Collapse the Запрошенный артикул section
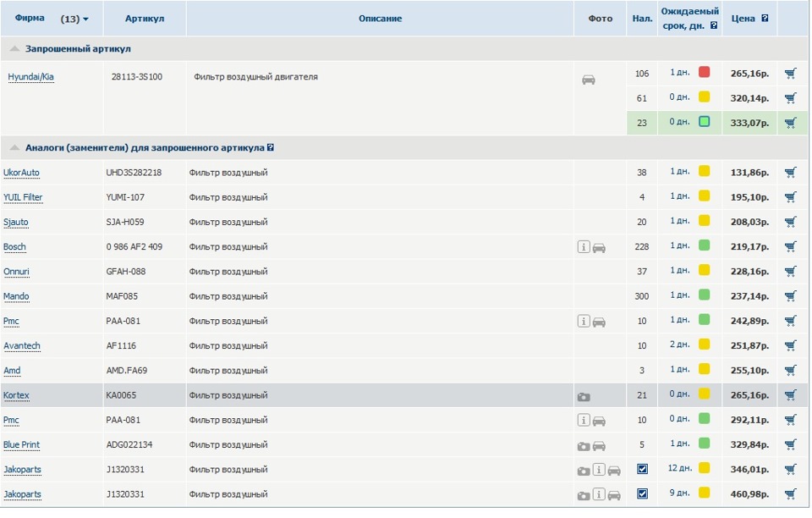The width and height of the screenshot is (812, 518). (15, 49)
